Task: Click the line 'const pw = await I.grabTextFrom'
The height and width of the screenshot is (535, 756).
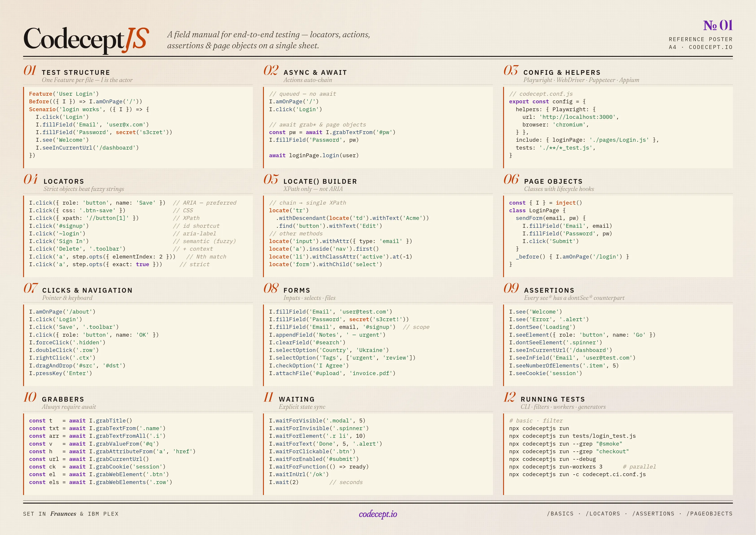Action: point(332,132)
